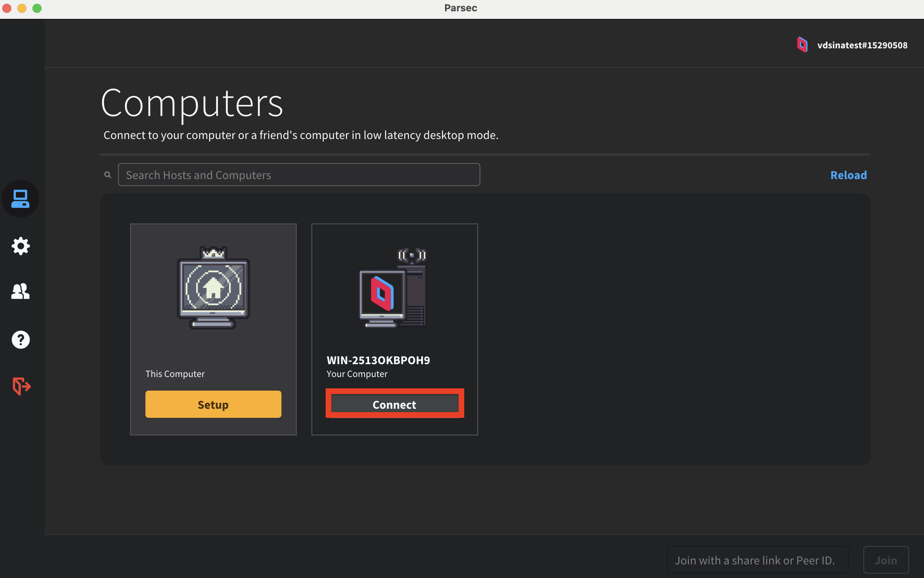Click the Join button

coord(886,560)
